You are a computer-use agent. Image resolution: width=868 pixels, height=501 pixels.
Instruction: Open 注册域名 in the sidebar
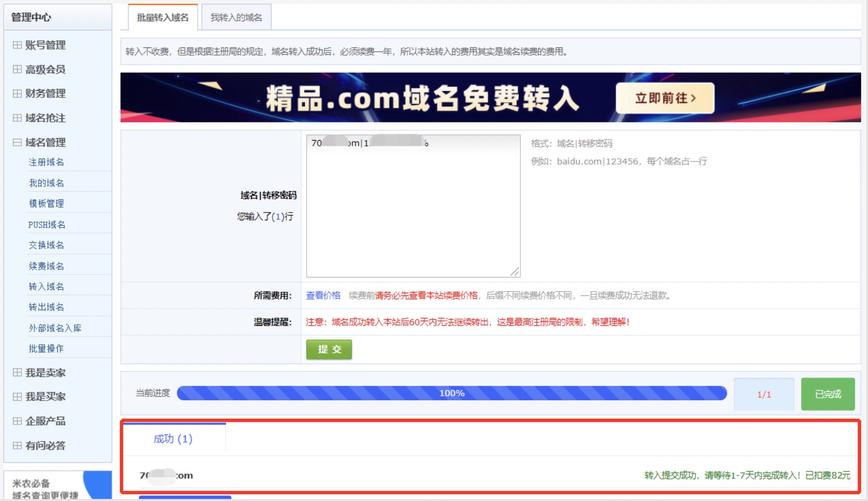pyautogui.click(x=46, y=162)
